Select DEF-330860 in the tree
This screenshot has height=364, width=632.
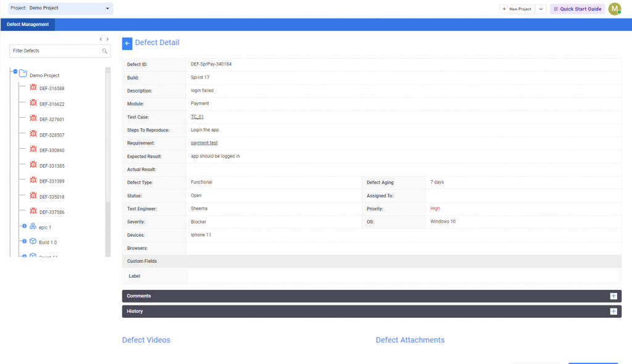52,151
